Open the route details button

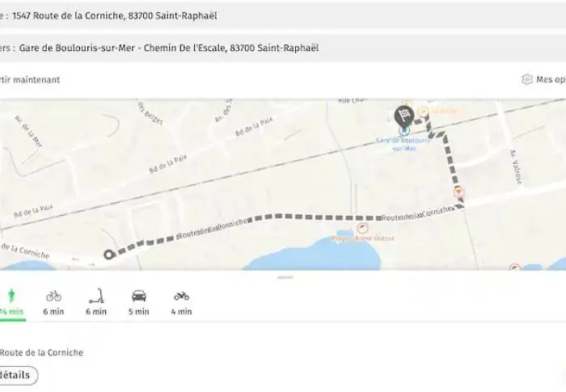coord(16,375)
